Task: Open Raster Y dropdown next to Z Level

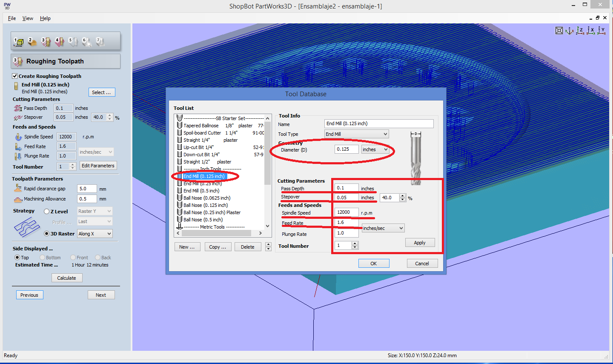Action: click(x=95, y=211)
